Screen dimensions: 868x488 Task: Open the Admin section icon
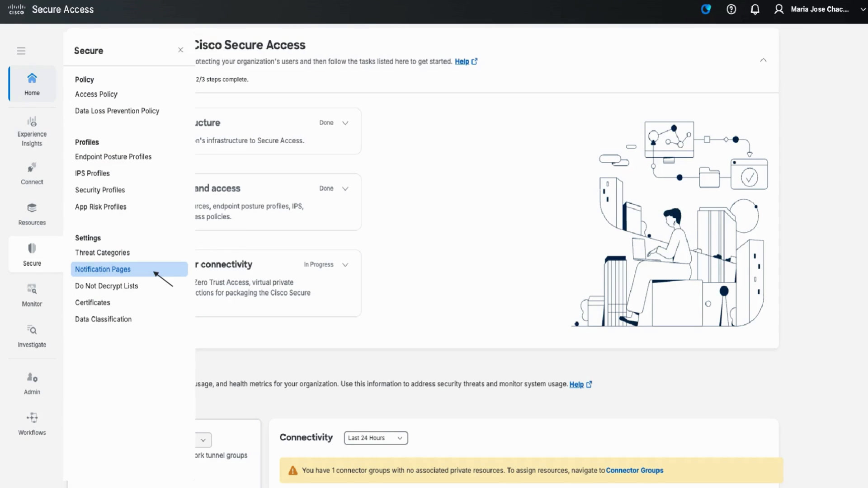pyautogui.click(x=32, y=377)
